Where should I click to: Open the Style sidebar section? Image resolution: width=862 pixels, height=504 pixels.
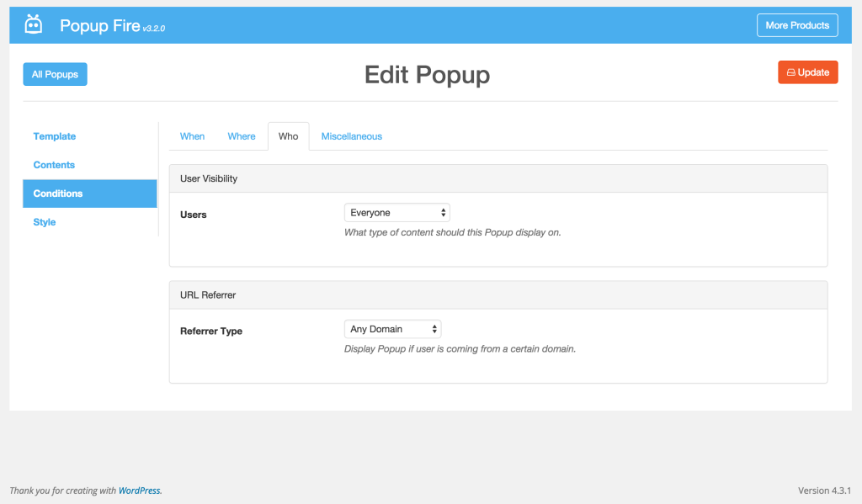(45, 222)
